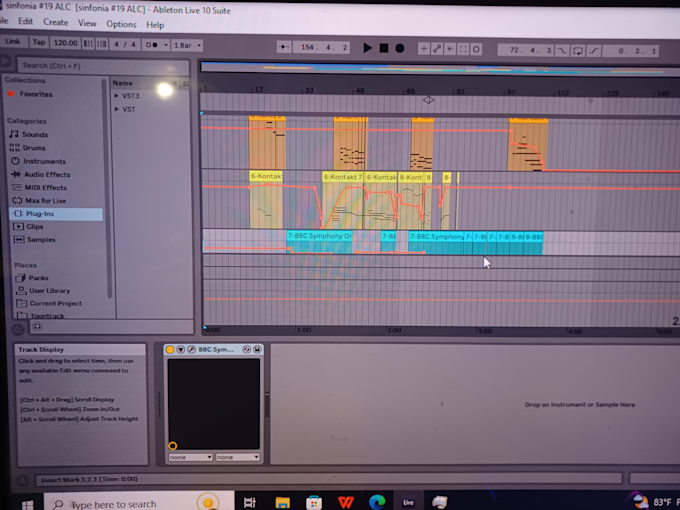Select the Plug-Ins category
The height and width of the screenshot is (510, 680).
coord(56,214)
